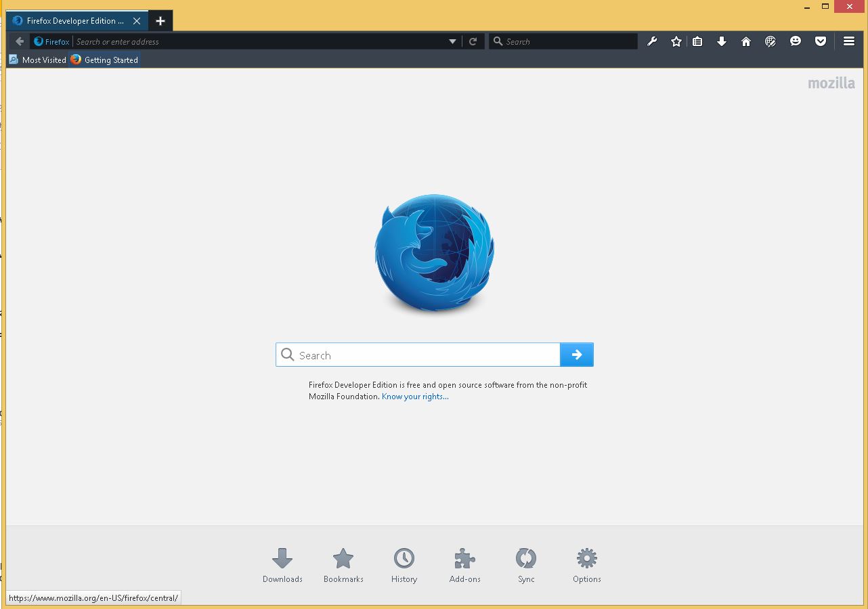
Task: Reload the page with refresh icon
Action: [x=473, y=41]
